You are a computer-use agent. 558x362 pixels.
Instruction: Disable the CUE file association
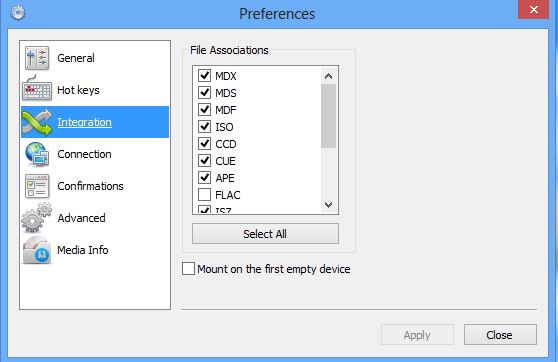point(205,161)
